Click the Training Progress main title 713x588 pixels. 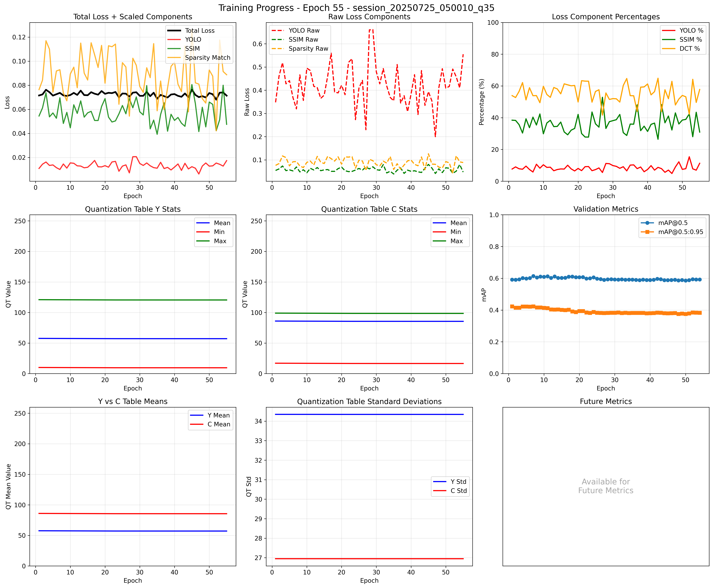pyautogui.click(x=356, y=8)
